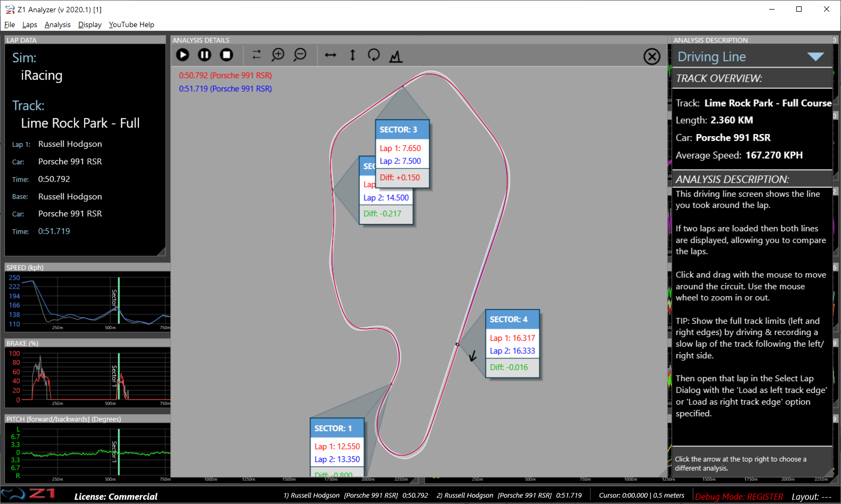Click the Diff: +0.150 value in Sector 3
Image resolution: width=841 pixels, height=504 pixels.
tap(400, 178)
